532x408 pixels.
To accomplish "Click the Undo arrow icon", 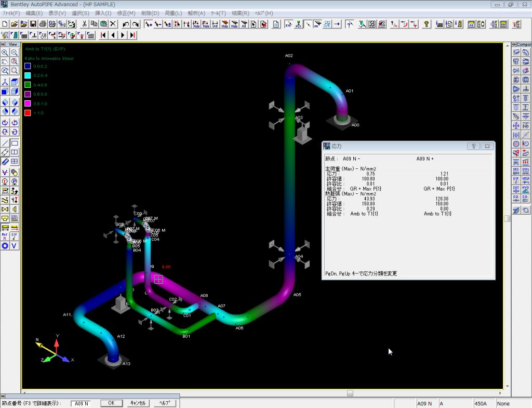I will click(x=126, y=24).
